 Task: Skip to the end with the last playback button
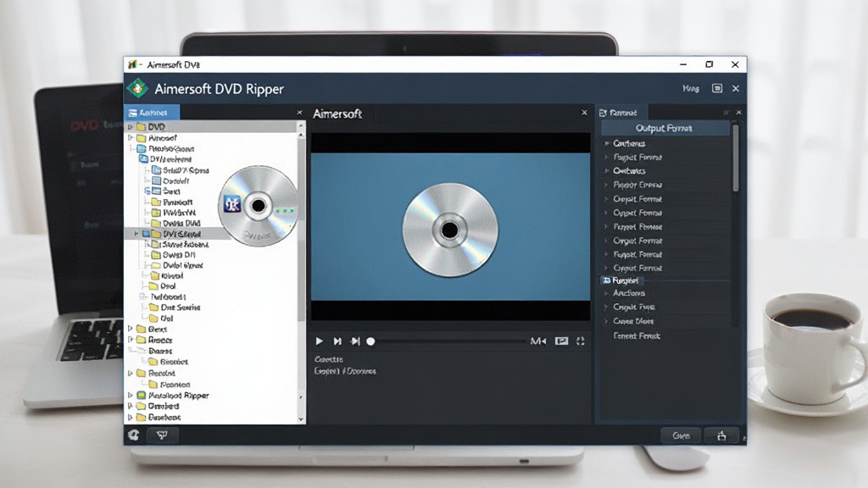click(x=355, y=341)
